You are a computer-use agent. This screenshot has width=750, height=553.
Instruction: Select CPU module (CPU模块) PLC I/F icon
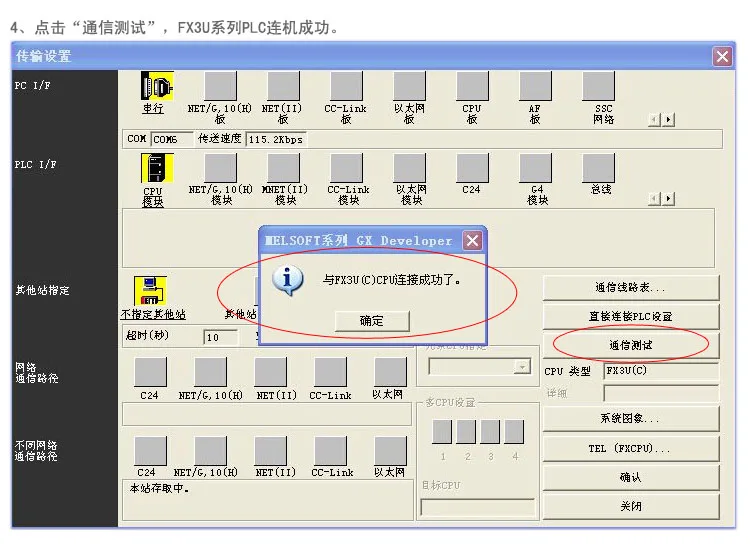(157, 168)
